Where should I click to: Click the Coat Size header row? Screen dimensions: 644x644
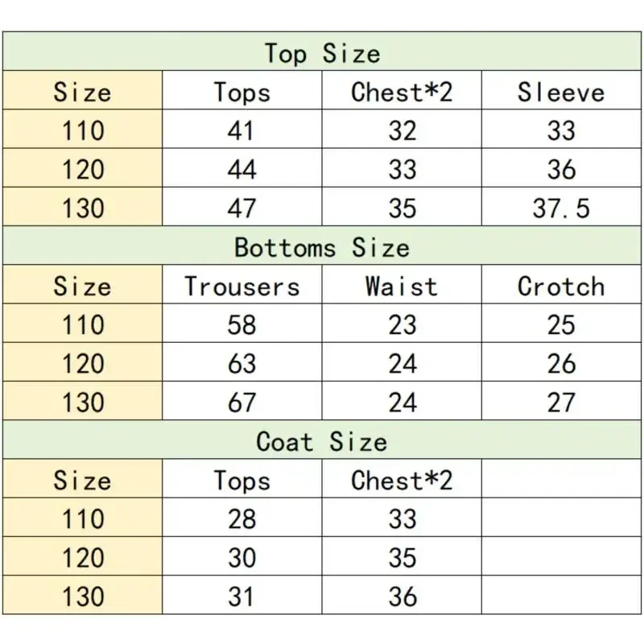tap(322, 442)
